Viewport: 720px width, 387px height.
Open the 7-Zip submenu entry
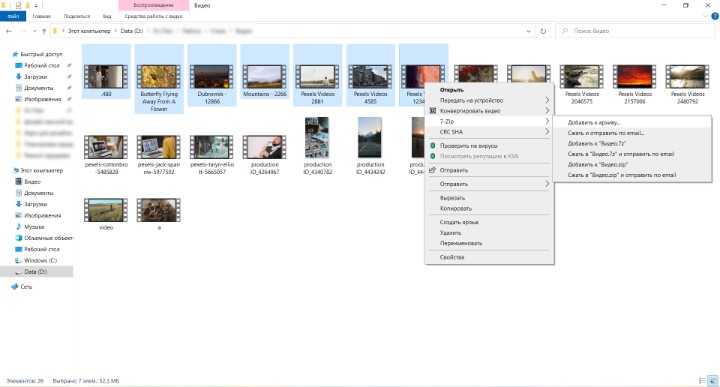(x=489, y=122)
